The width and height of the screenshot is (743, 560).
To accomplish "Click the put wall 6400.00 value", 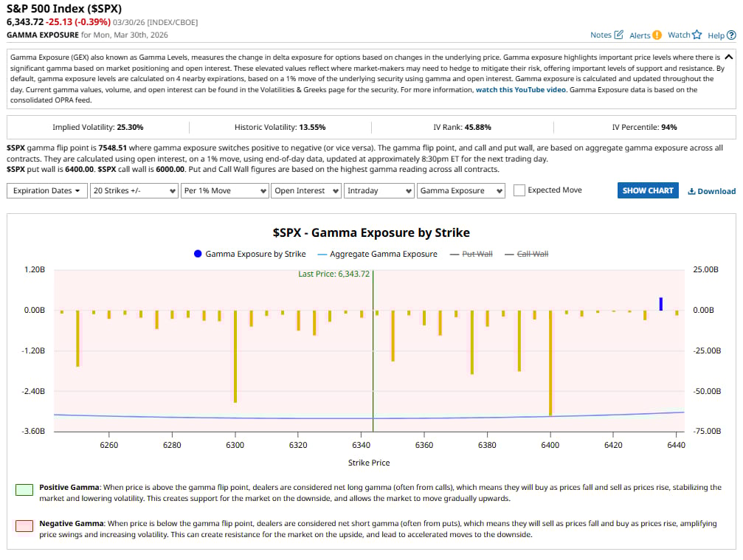I will (79, 169).
